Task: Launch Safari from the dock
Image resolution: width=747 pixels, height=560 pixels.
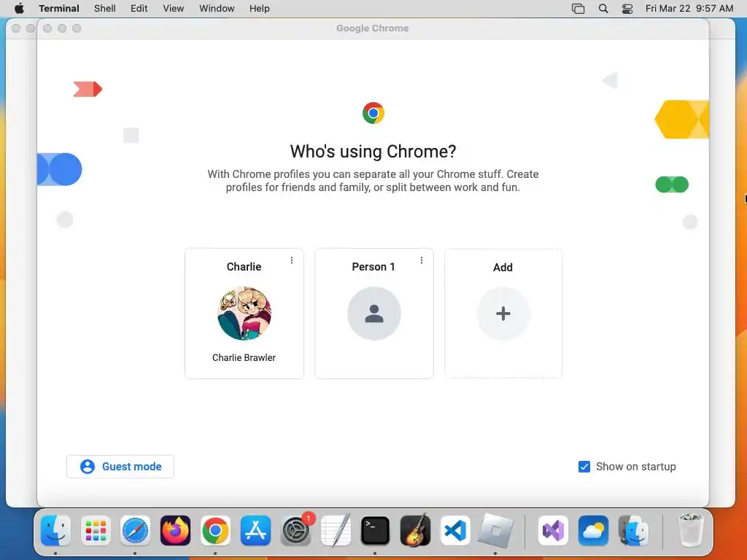Action: (x=135, y=531)
